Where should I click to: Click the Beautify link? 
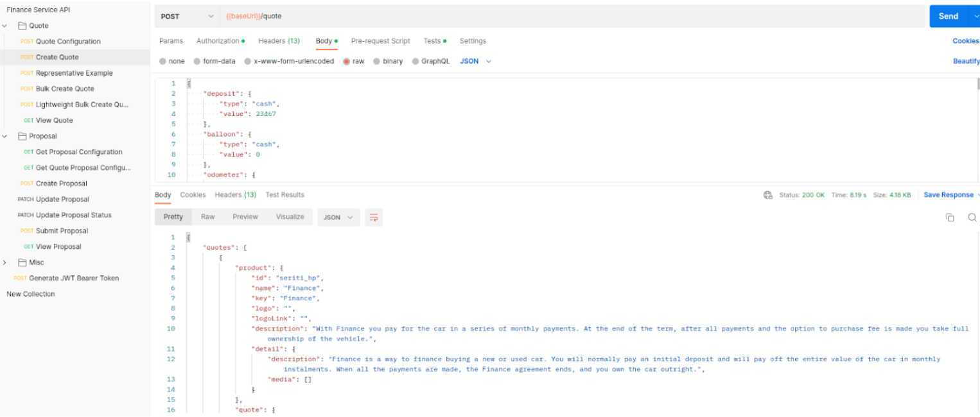[967, 62]
